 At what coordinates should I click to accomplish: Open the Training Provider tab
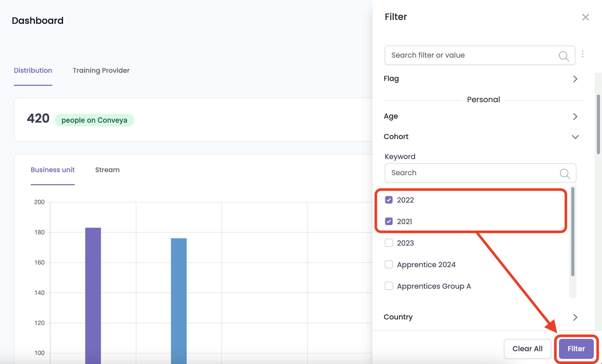click(101, 70)
